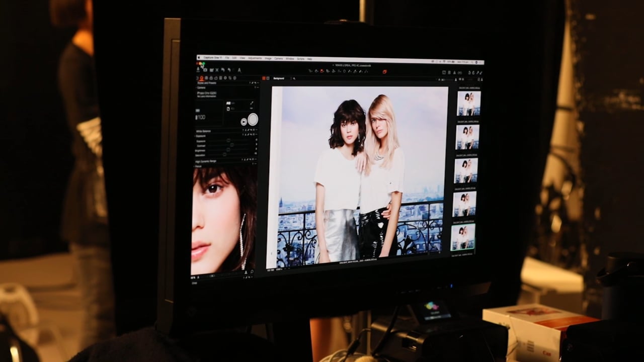
Task: Toggle the orange multi-view button above the viewer
Action: point(264,78)
